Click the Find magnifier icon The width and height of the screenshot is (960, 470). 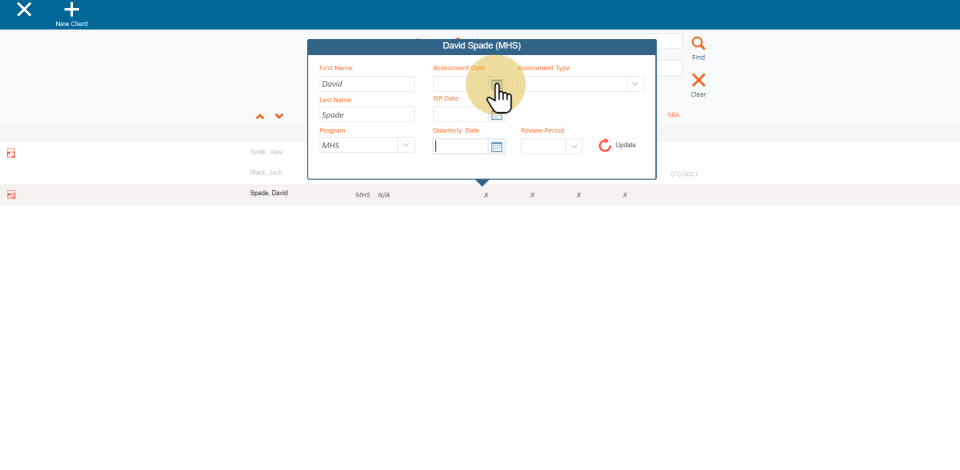(698, 44)
